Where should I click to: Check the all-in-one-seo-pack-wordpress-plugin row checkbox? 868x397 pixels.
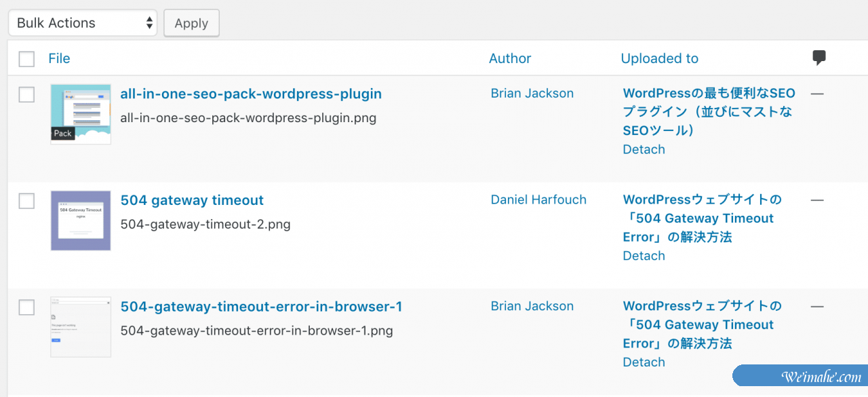click(x=26, y=94)
